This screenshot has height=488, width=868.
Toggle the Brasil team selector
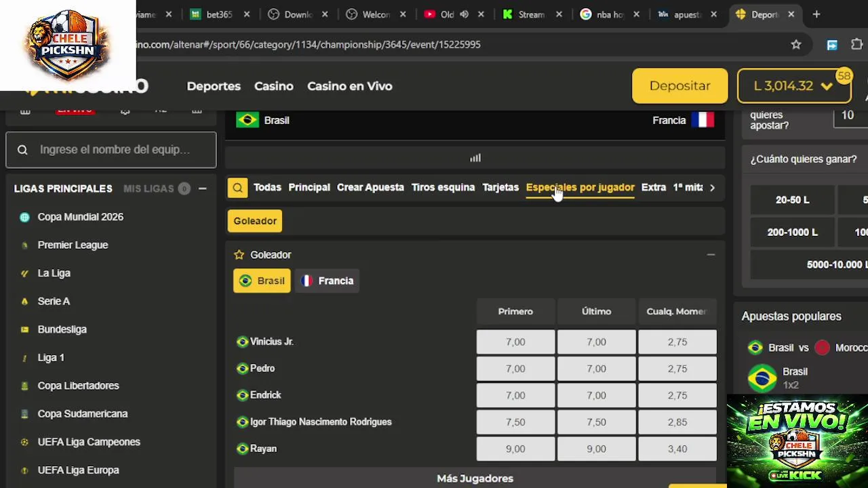tap(262, 281)
